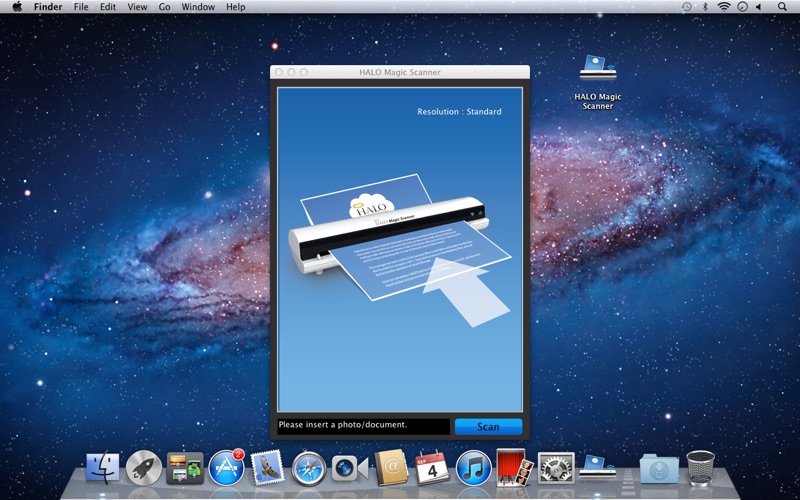
Task: Launch the App Store from the Dock
Action: 226,468
